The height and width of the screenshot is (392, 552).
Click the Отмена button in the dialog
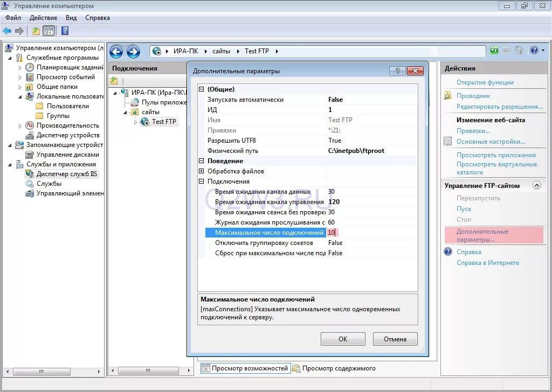tap(395, 339)
